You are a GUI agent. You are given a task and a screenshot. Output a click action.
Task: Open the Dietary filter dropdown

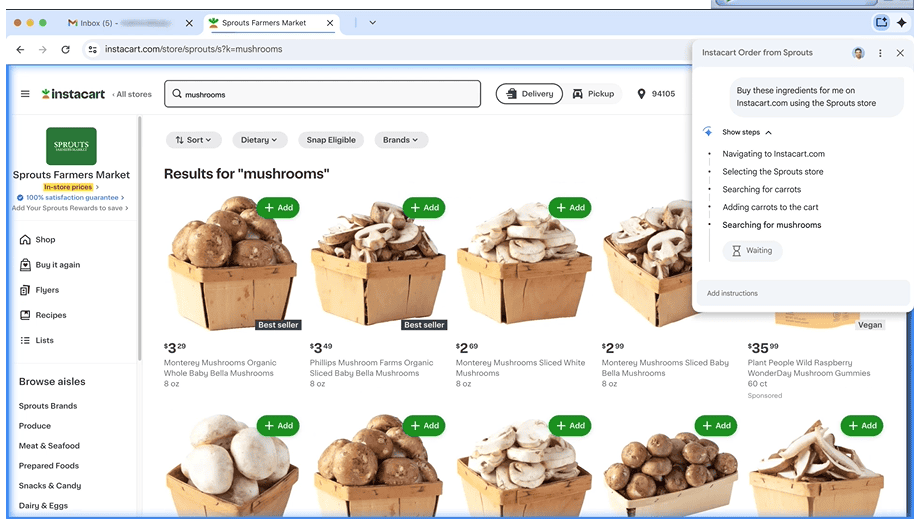point(259,140)
